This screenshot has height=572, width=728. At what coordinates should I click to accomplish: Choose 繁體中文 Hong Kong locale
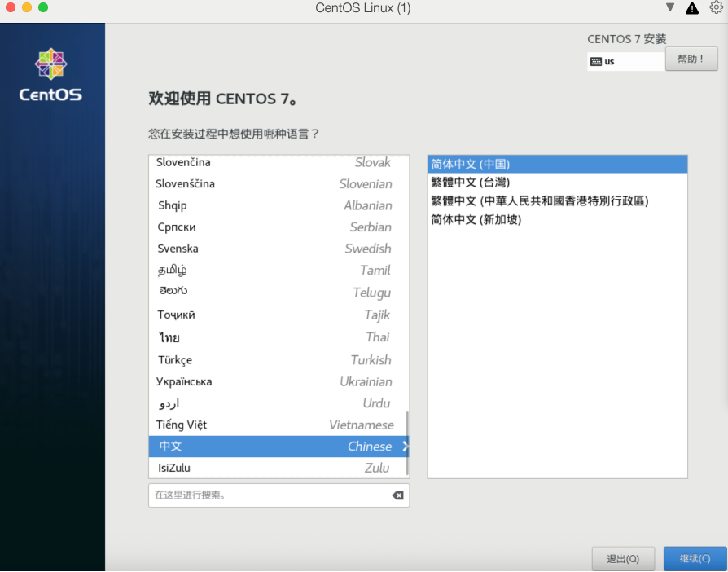coord(557,200)
